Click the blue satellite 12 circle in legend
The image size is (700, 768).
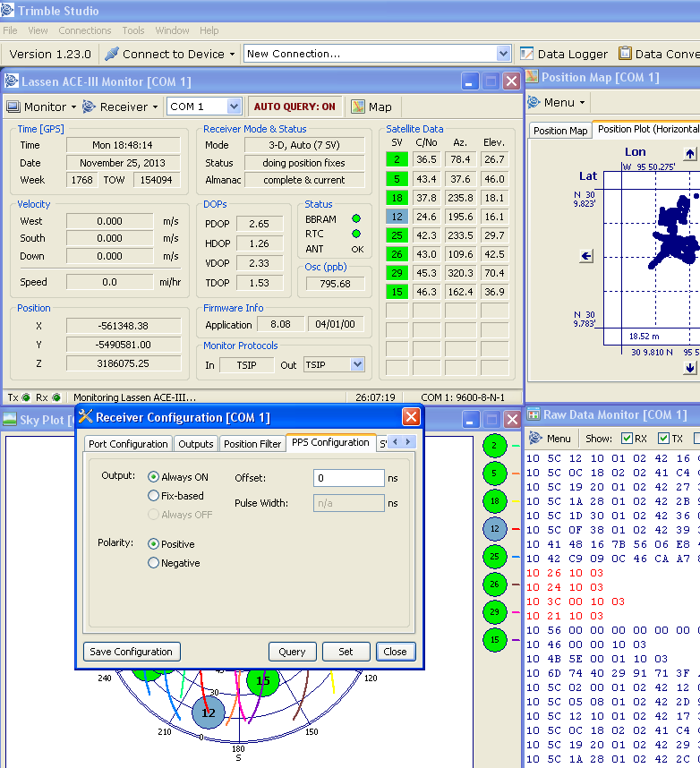click(x=495, y=529)
